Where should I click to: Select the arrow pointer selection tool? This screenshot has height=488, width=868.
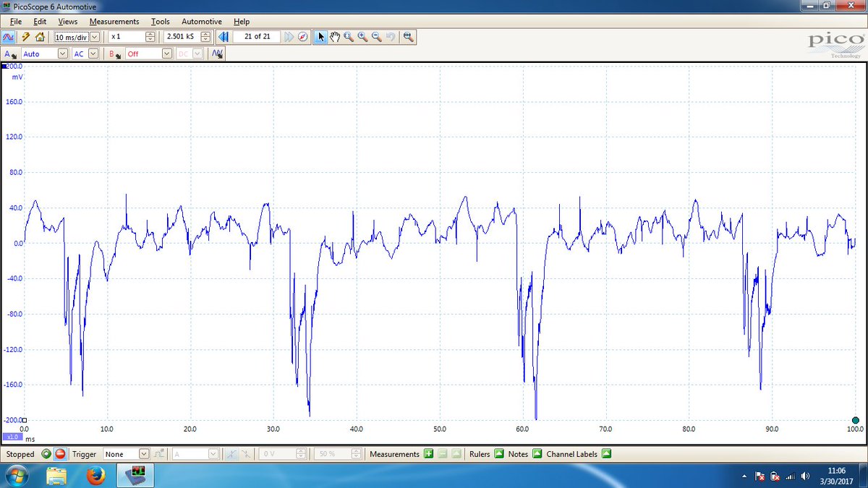[x=321, y=37]
